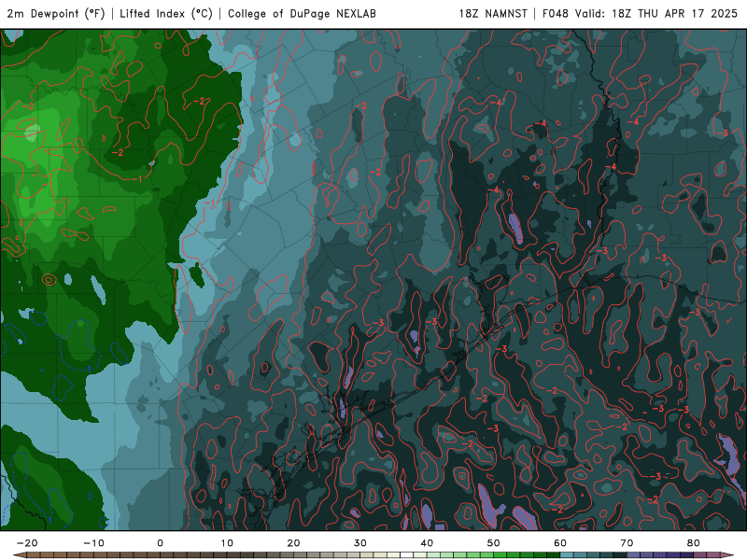Click the left arrow end of the colorbar

(19, 555)
